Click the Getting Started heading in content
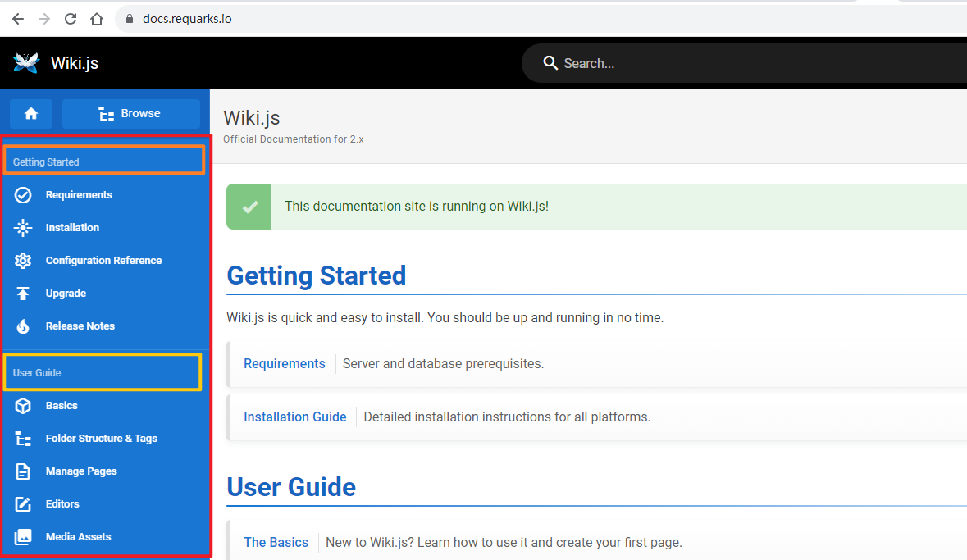 point(317,275)
